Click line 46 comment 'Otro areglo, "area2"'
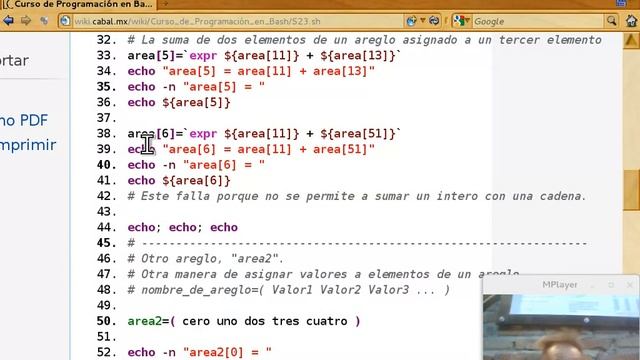The height and width of the screenshot is (360, 640). [205, 259]
